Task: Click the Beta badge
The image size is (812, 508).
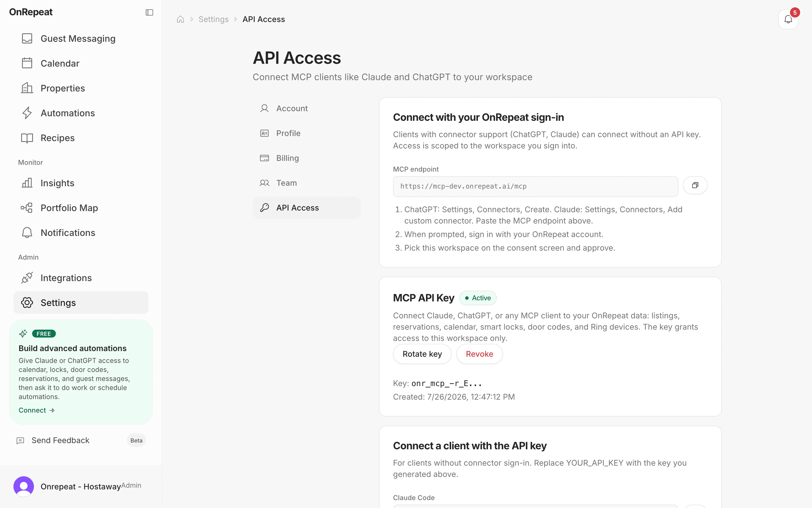Action: coord(136,441)
